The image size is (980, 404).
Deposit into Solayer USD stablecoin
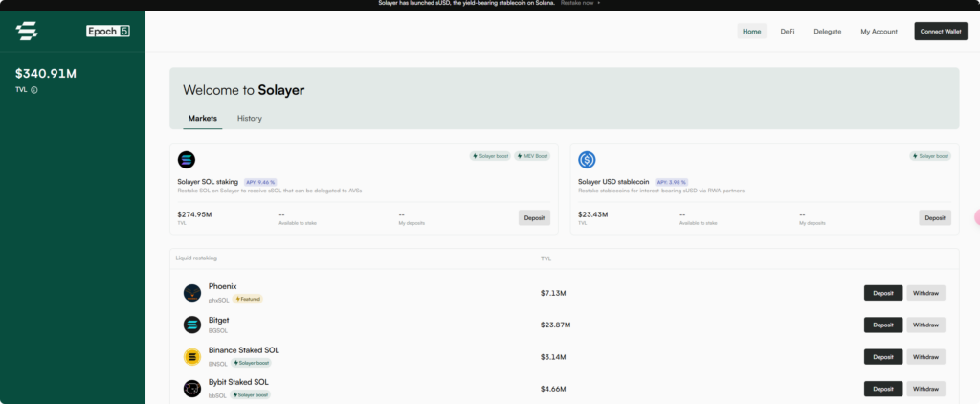point(935,217)
